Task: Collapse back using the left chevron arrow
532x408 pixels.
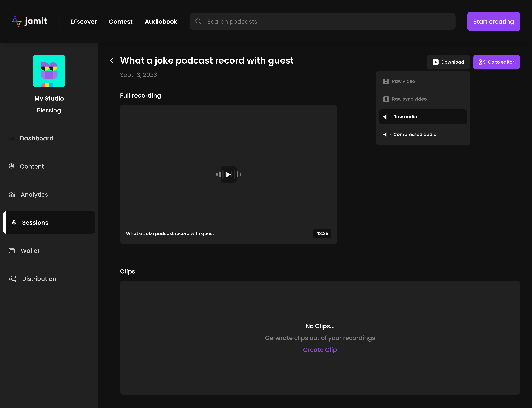Action: point(112,61)
